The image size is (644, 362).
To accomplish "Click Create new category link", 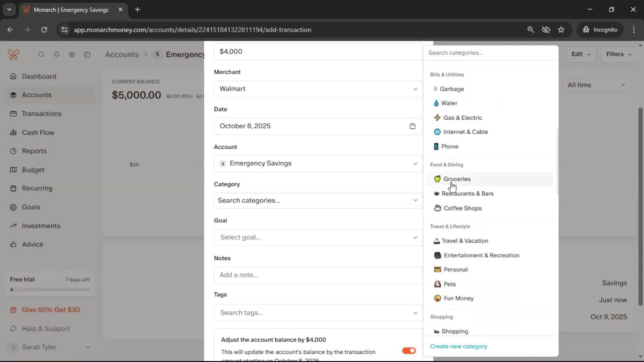I will point(458,347).
